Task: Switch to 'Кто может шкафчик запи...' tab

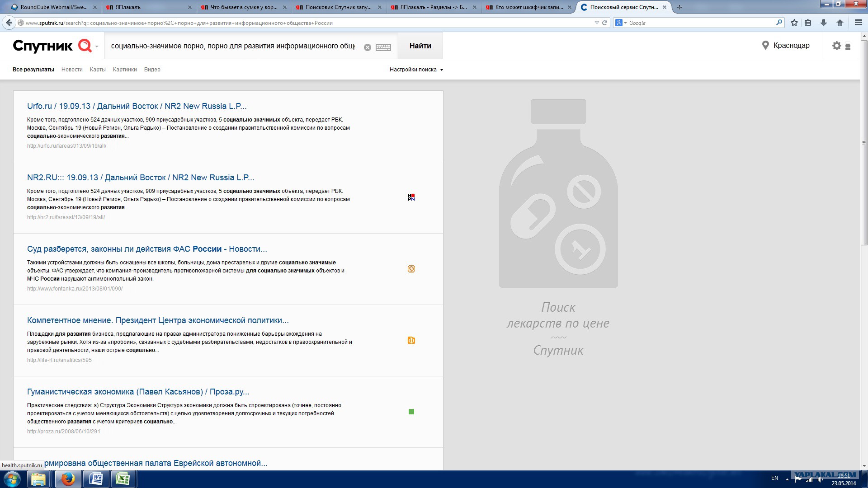Action: [x=528, y=7]
